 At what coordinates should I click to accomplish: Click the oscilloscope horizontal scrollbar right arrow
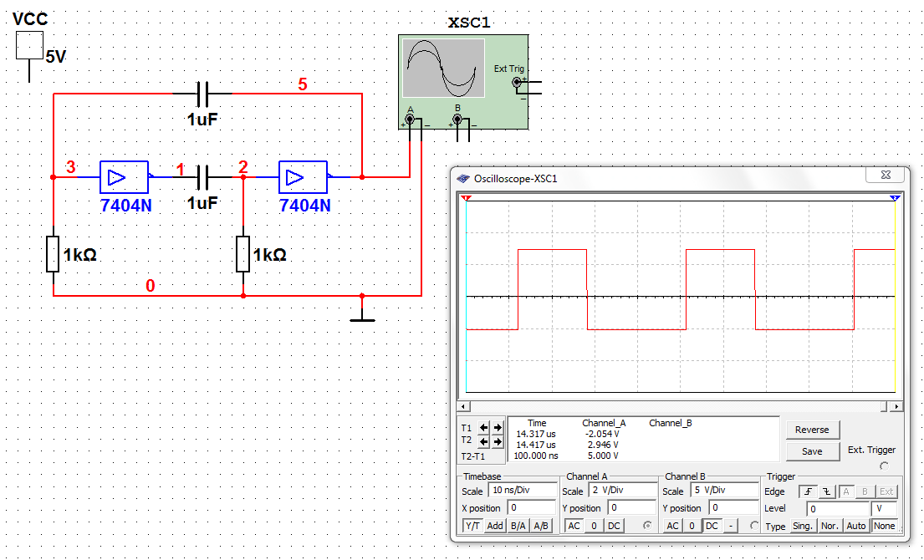click(896, 406)
